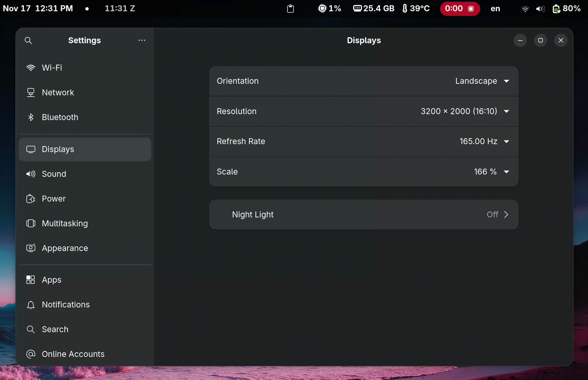Viewport: 588px width, 380px height.
Task: Go to Appearance settings
Action: coord(85,248)
